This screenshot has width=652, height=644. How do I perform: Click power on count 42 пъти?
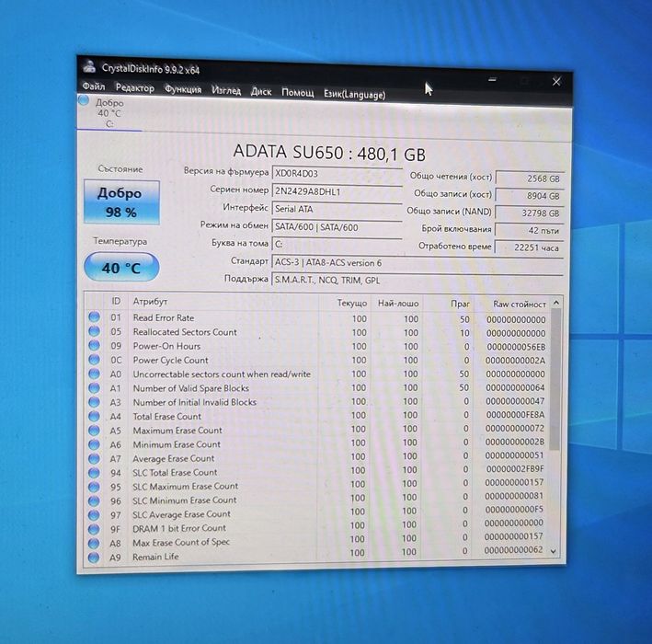(x=530, y=230)
